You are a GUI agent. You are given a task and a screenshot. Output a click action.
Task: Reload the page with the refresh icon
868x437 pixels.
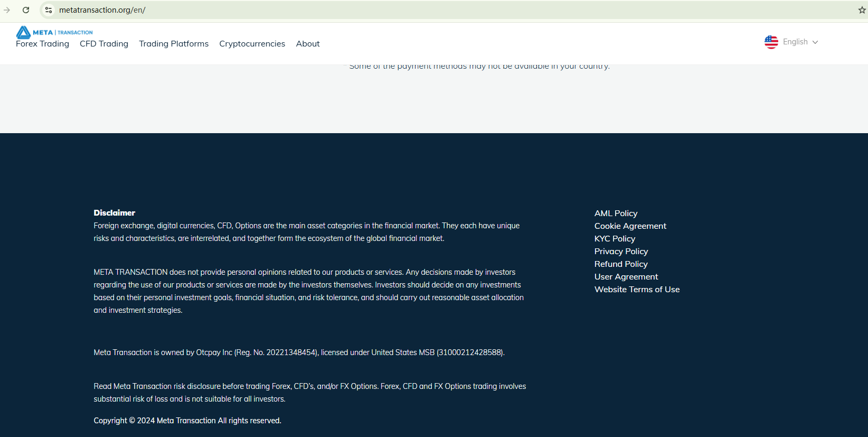click(26, 10)
